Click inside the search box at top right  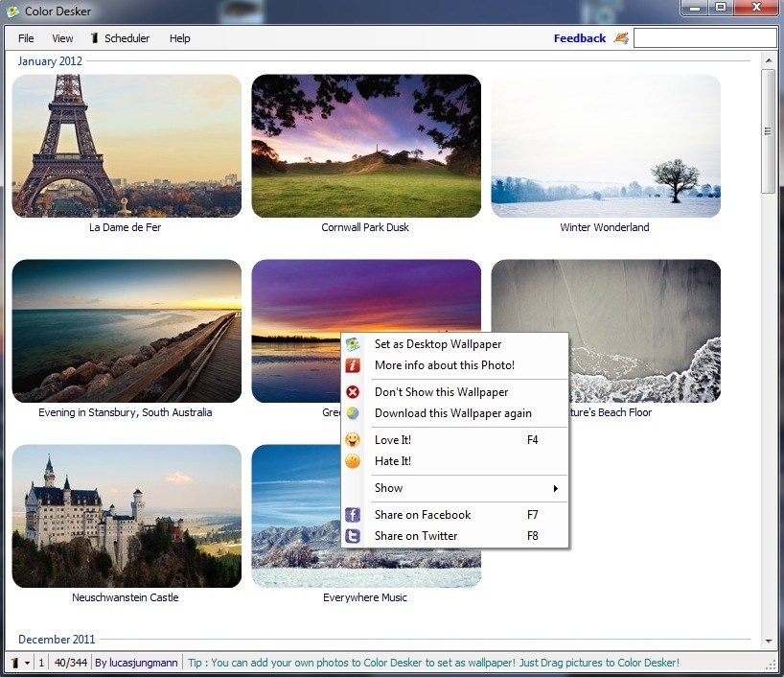pos(704,36)
